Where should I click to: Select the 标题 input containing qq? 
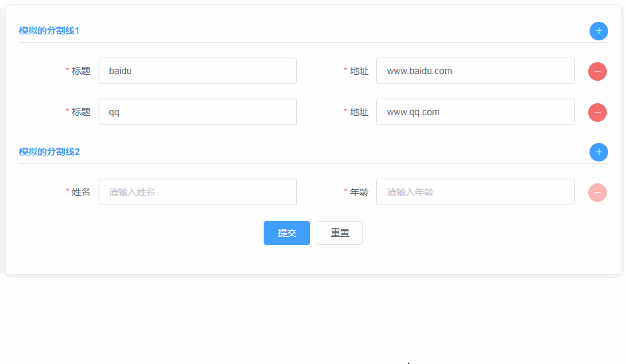197,112
